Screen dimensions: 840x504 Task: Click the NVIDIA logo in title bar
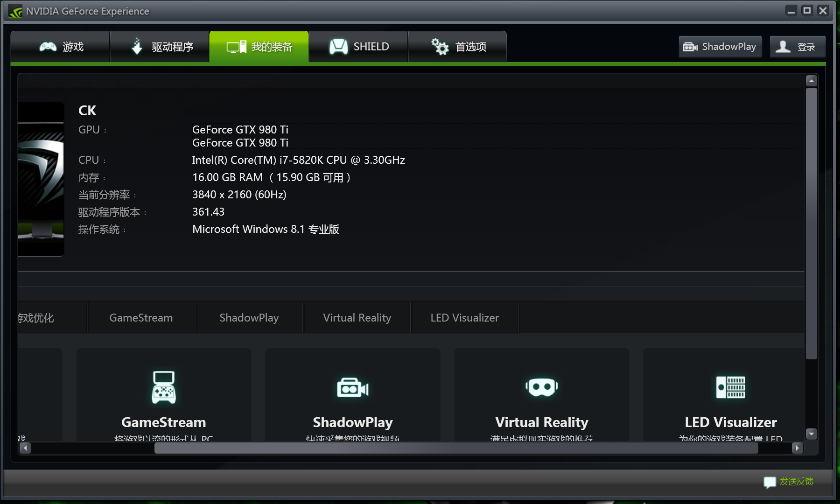15,11
